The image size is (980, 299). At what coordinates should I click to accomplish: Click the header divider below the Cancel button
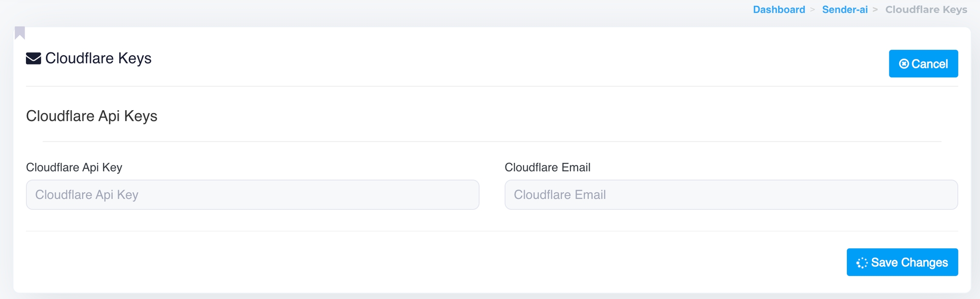coord(492,86)
